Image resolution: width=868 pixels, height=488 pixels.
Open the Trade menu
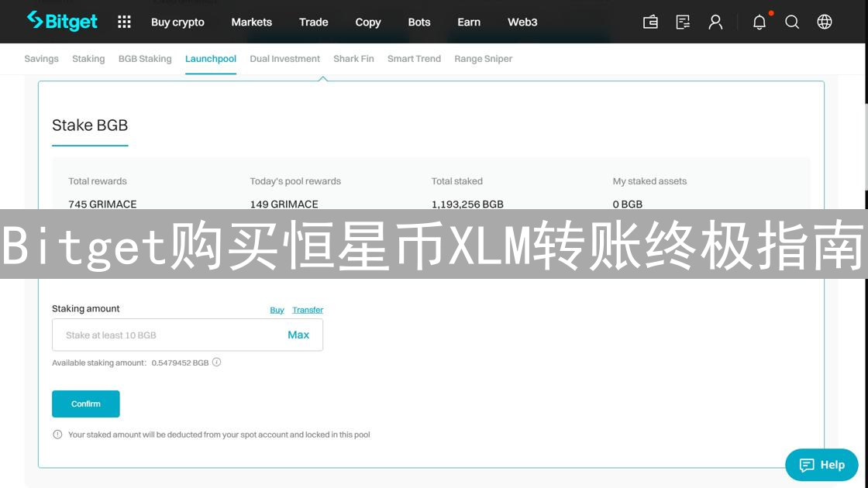pos(313,22)
